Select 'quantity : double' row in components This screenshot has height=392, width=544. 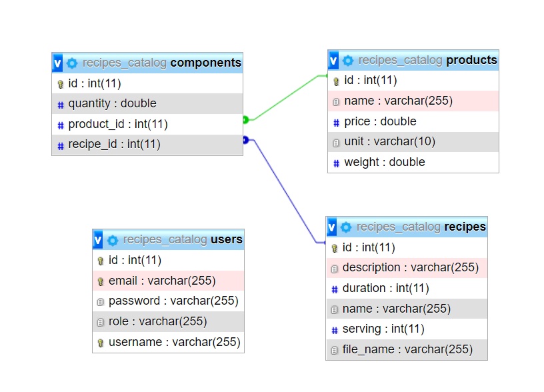click(x=147, y=103)
